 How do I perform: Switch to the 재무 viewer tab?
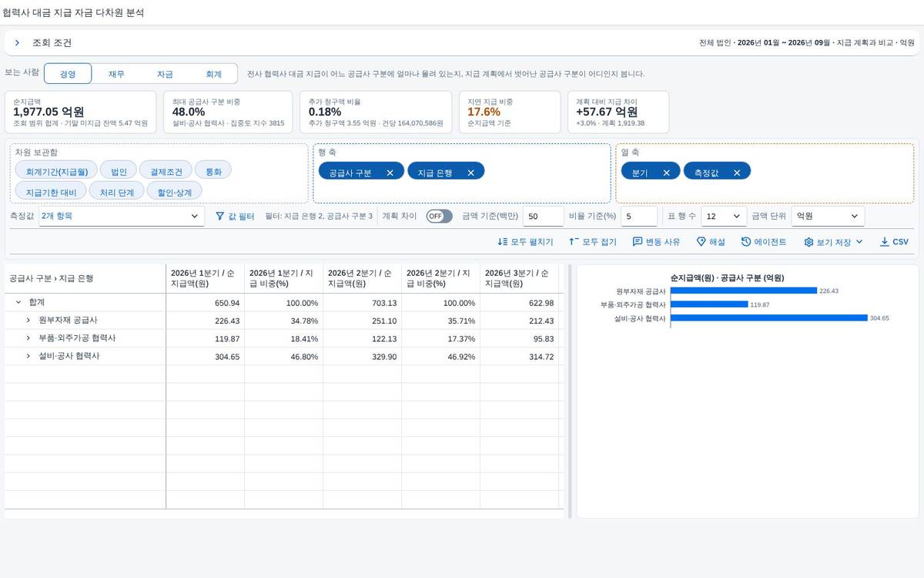(116, 74)
